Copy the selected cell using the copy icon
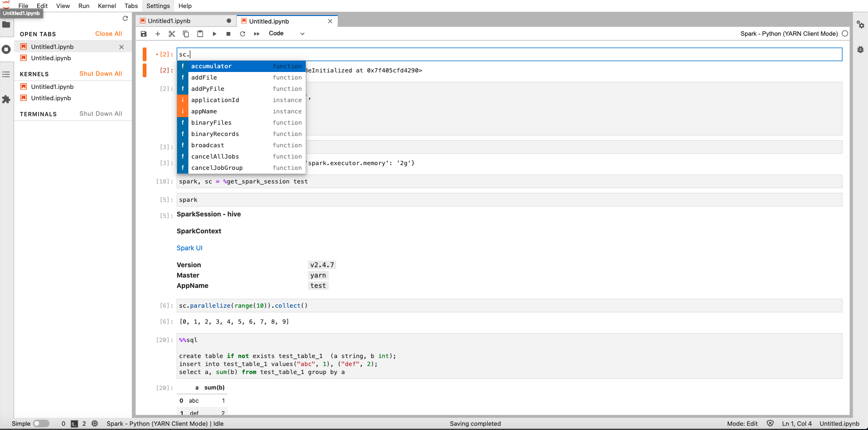Screen dimensions: 868x430 186,33
